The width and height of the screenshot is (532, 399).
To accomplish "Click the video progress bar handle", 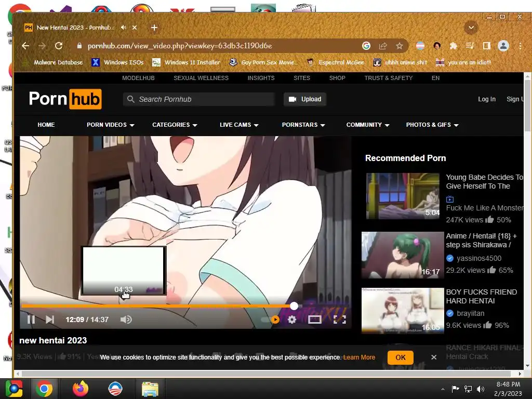I will tap(294, 307).
